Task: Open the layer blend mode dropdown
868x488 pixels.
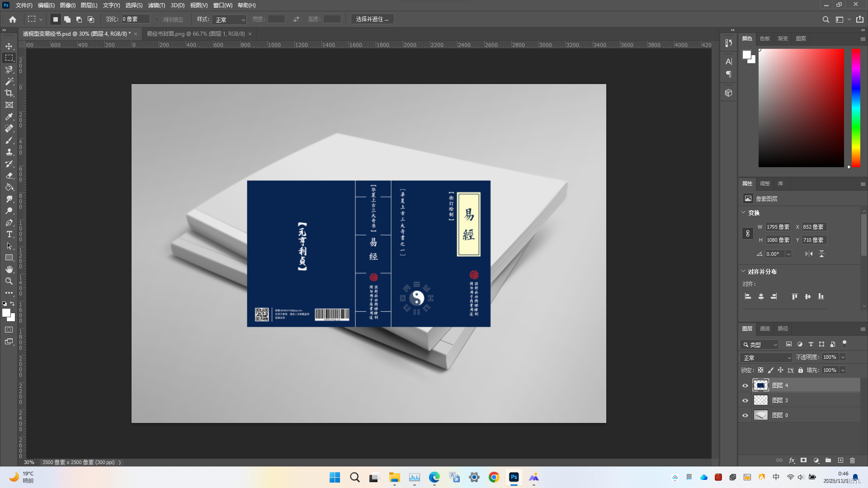Action: [x=767, y=357]
